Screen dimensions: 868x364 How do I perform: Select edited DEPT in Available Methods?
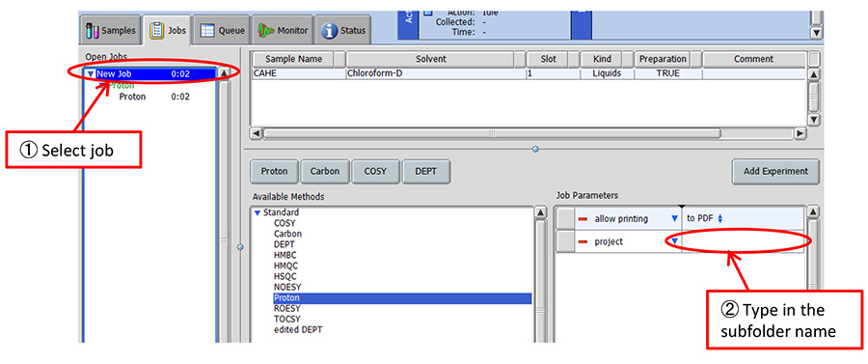(x=298, y=330)
